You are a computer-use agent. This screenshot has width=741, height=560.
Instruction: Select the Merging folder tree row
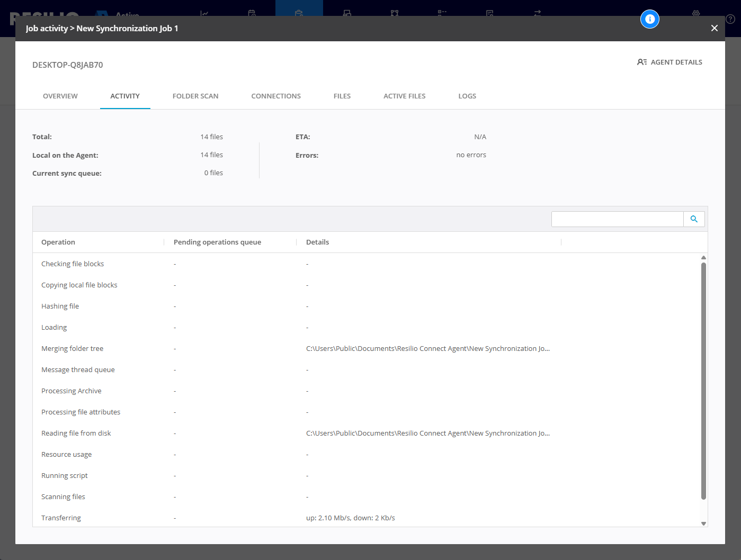(73, 349)
